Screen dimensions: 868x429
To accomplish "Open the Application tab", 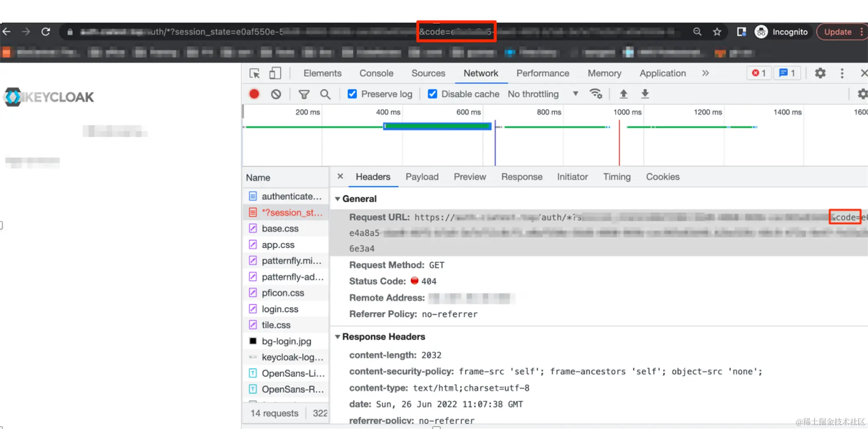I will tap(663, 73).
